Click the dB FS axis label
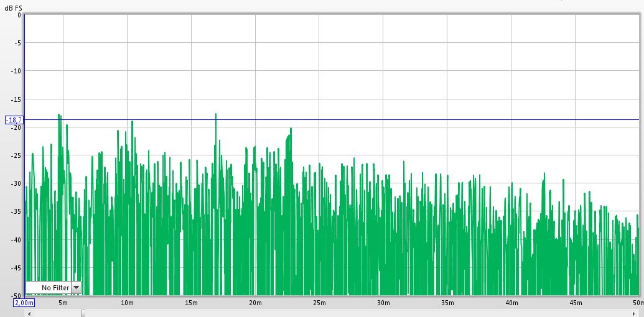 click(x=14, y=8)
